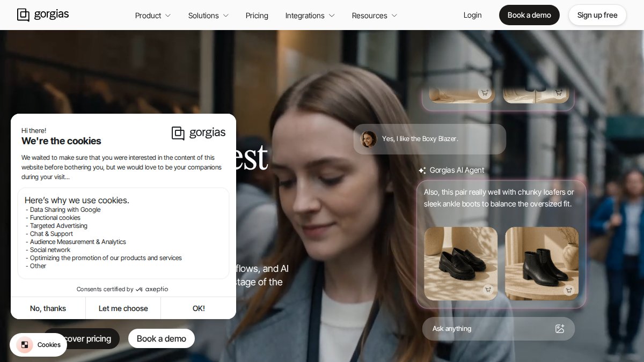Click 'Functional cookies' list item

[55, 218]
